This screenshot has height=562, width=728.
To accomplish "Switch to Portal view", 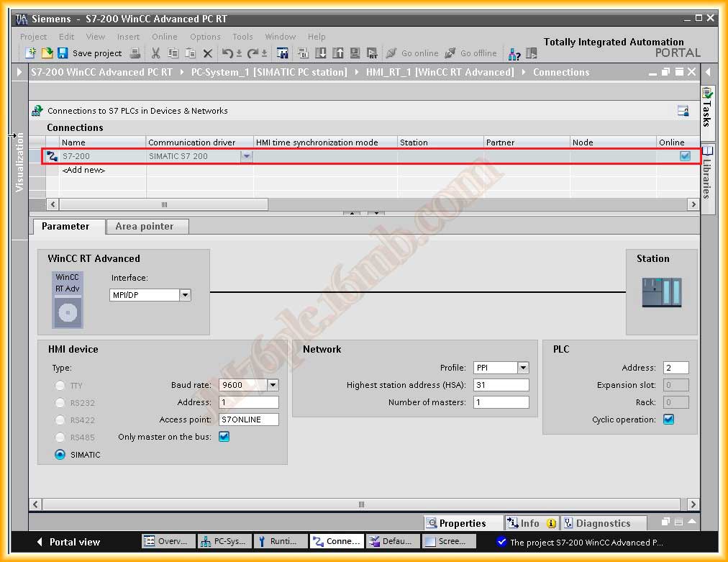I will pos(68,542).
